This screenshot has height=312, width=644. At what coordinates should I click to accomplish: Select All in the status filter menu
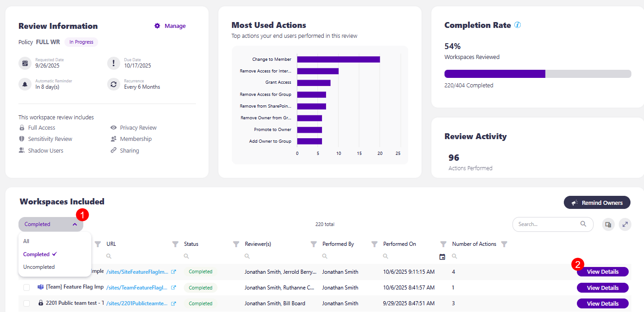[x=26, y=241]
